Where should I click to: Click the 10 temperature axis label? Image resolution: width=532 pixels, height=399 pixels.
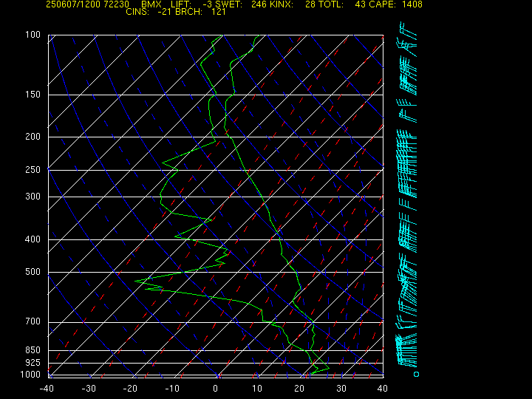click(257, 389)
